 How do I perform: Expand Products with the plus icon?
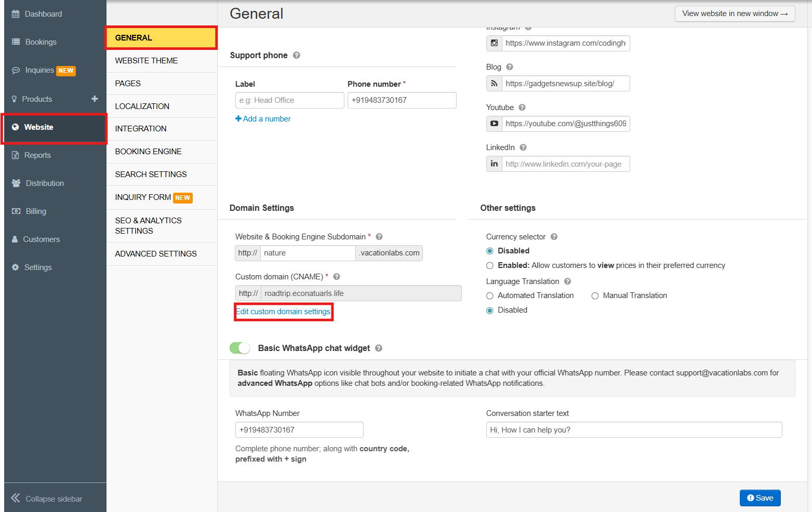pyautogui.click(x=95, y=99)
